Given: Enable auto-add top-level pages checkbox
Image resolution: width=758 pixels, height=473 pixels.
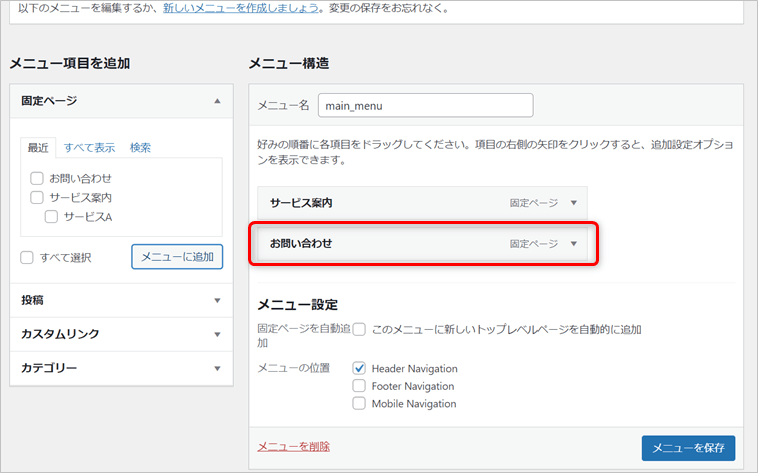Looking at the screenshot, I should (x=359, y=329).
